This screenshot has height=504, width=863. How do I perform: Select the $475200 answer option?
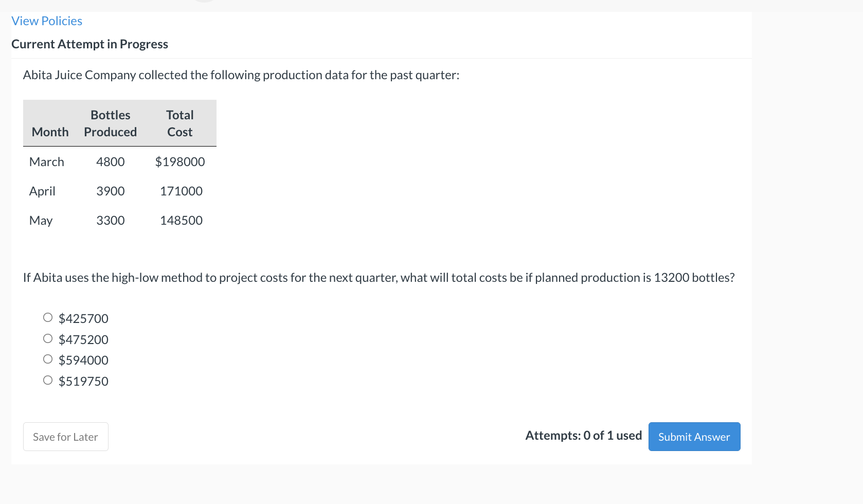pos(47,338)
